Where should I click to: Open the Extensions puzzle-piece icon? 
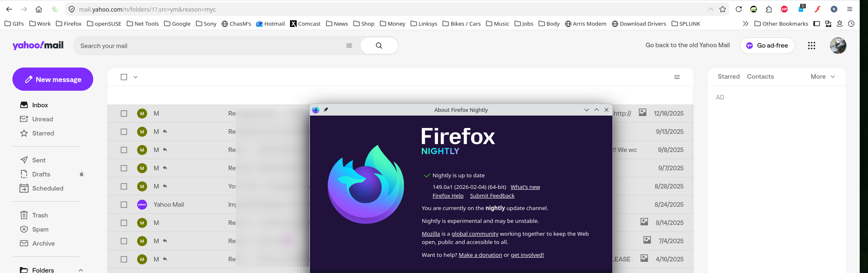pyautogui.click(x=769, y=9)
